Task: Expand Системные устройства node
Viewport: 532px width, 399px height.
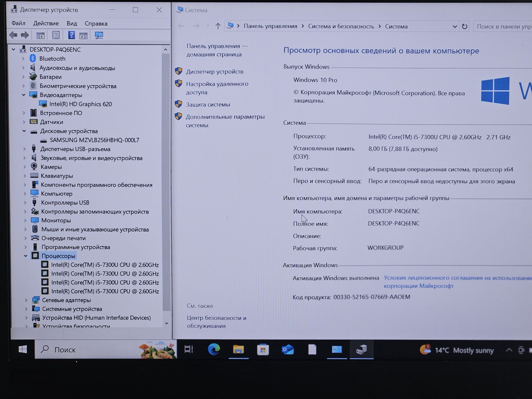Action: pos(26,309)
